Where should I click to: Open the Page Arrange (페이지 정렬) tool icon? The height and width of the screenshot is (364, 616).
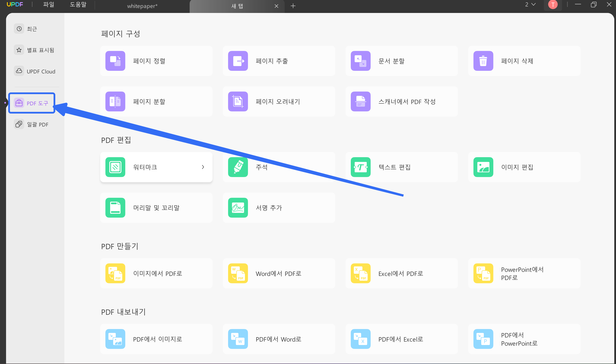click(115, 61)
